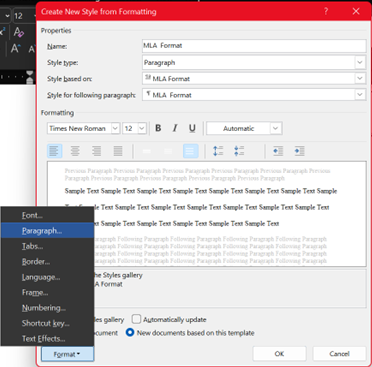Click grow font icon in Word ribbon
372x367 pixels.
(15, 49)
